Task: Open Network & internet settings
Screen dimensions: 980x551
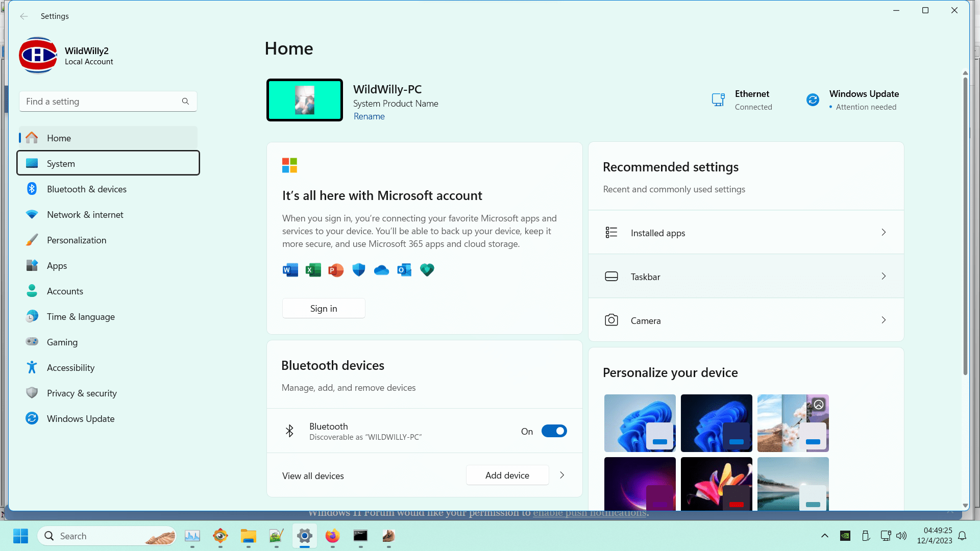Action: pos(108,215)
